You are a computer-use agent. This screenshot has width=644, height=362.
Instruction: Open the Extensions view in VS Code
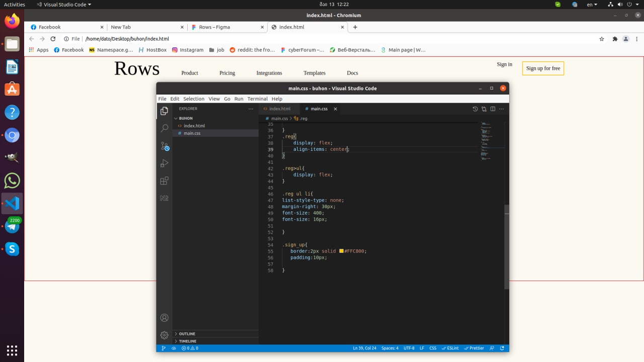[164, 180]
